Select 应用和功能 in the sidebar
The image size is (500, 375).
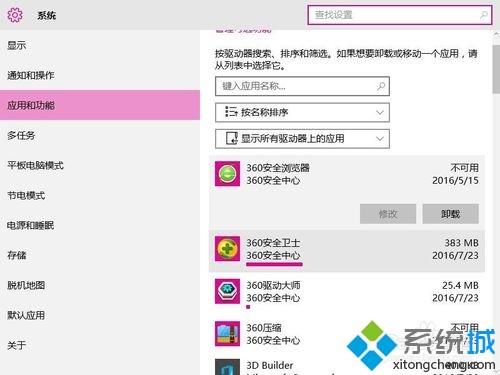pos(100,105)
